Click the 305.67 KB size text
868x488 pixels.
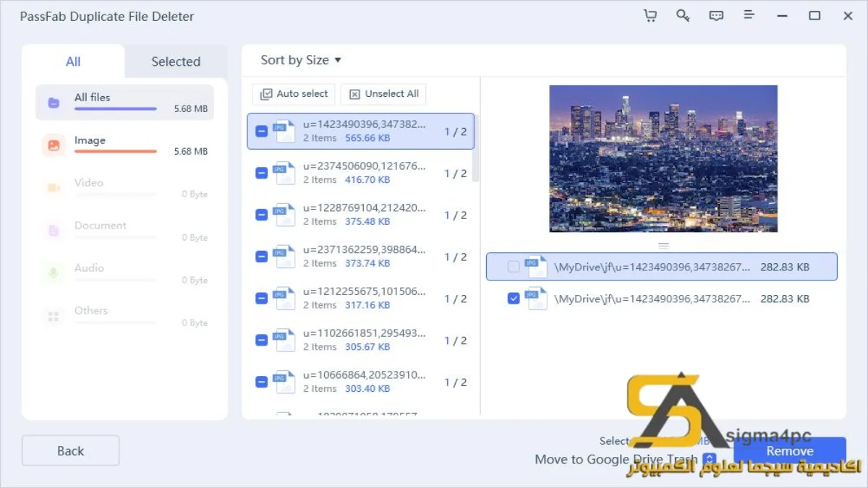367,348
